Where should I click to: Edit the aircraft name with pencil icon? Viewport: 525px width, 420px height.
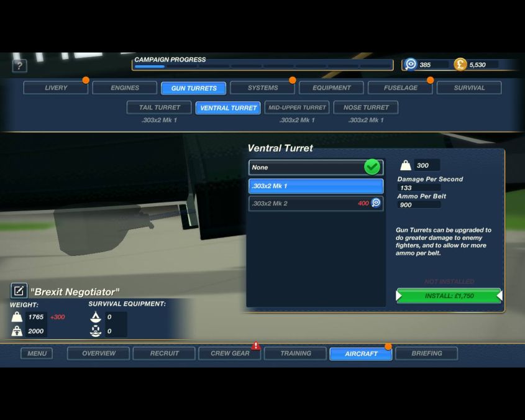tap(19, 291)
